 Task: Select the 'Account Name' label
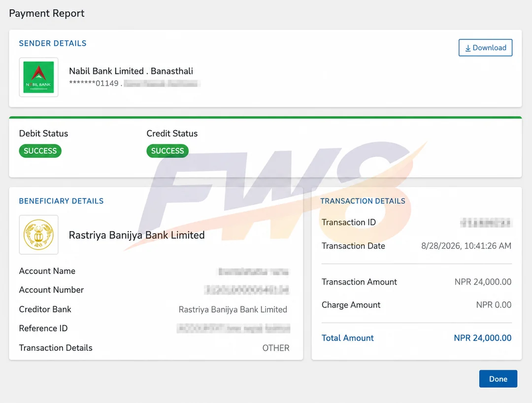(47, 271)
